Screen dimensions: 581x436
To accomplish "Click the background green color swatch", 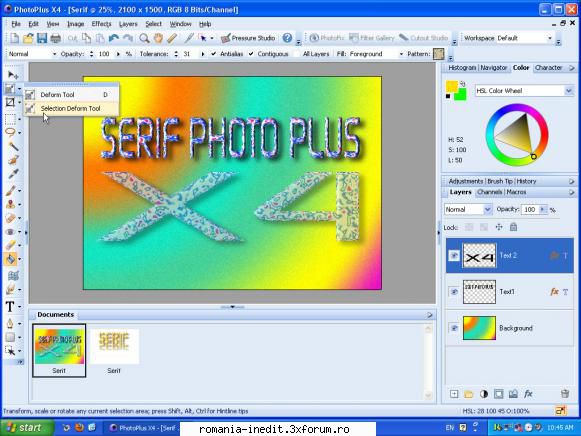I will [x=460, y=94].
